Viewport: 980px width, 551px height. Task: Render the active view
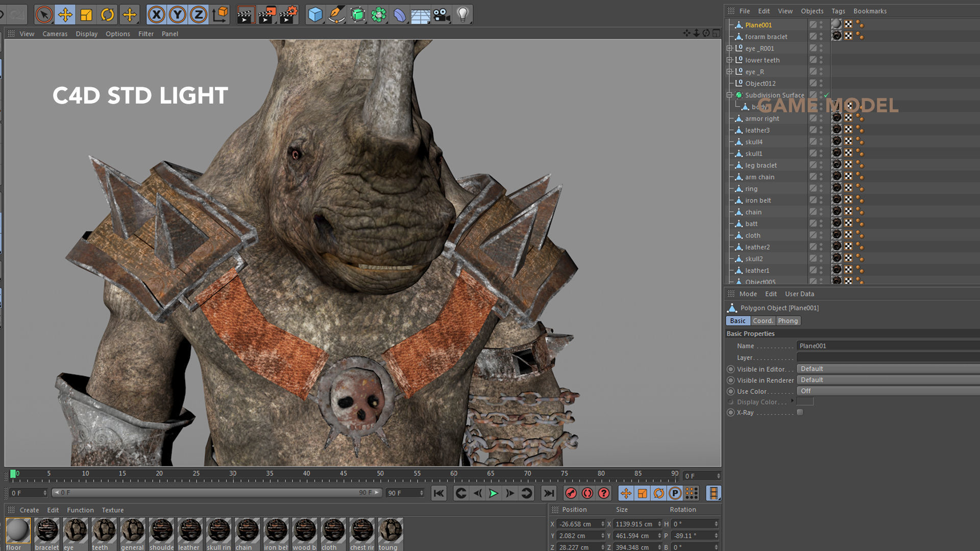coord(246,15)
